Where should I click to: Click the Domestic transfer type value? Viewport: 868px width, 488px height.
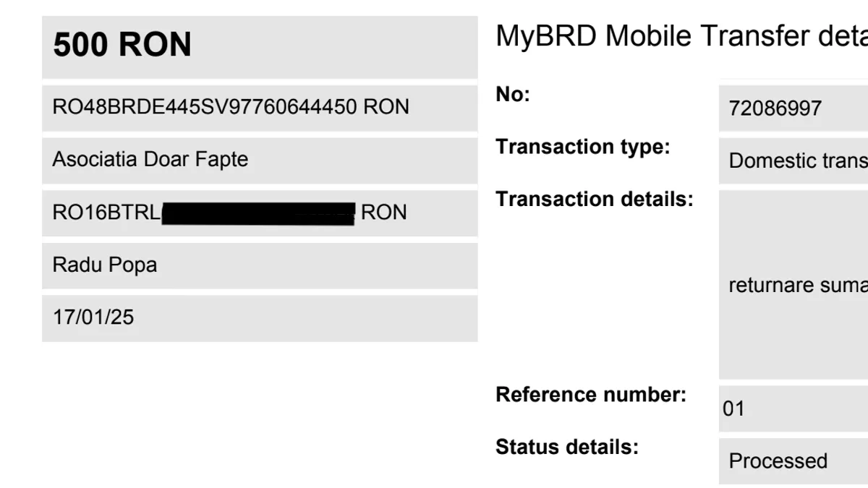click(x=797, y=160)
